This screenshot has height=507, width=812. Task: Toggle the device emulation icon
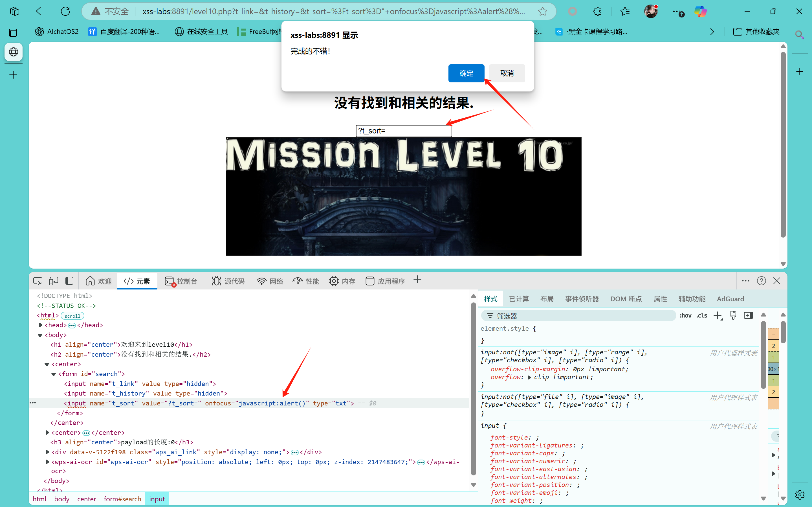click(53, 281)
